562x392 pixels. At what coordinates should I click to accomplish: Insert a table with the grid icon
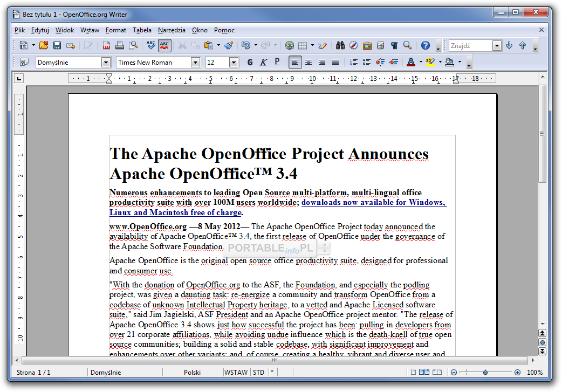pyautogui.click(x=303, y=45)
